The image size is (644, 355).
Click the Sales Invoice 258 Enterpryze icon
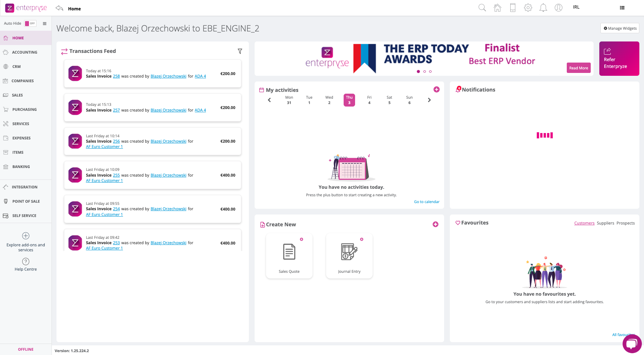(x=75, y=73)
